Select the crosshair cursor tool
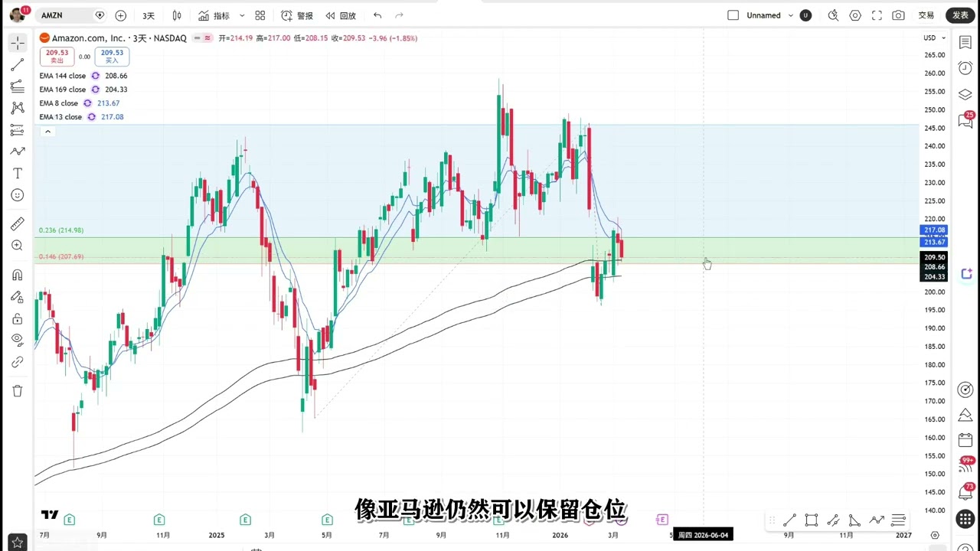The width and height of the screenshot is (980, 551). (17, 43)
